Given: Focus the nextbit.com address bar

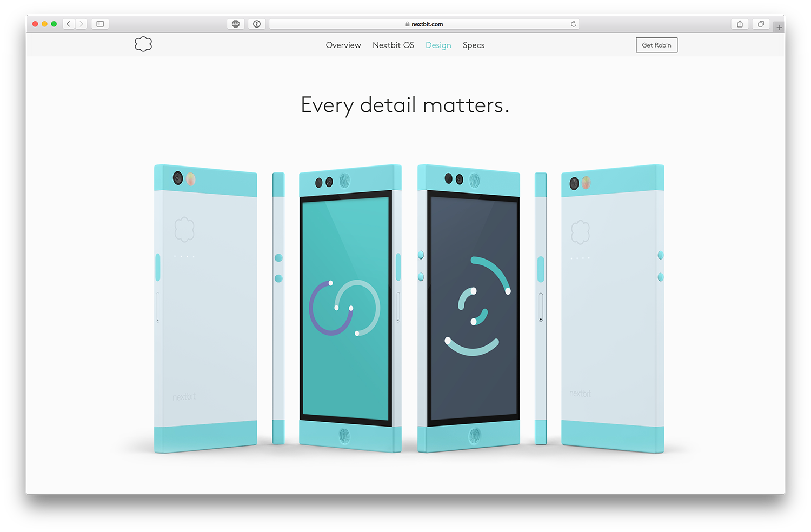Looking at the screenshot, I should coord(424,24).
